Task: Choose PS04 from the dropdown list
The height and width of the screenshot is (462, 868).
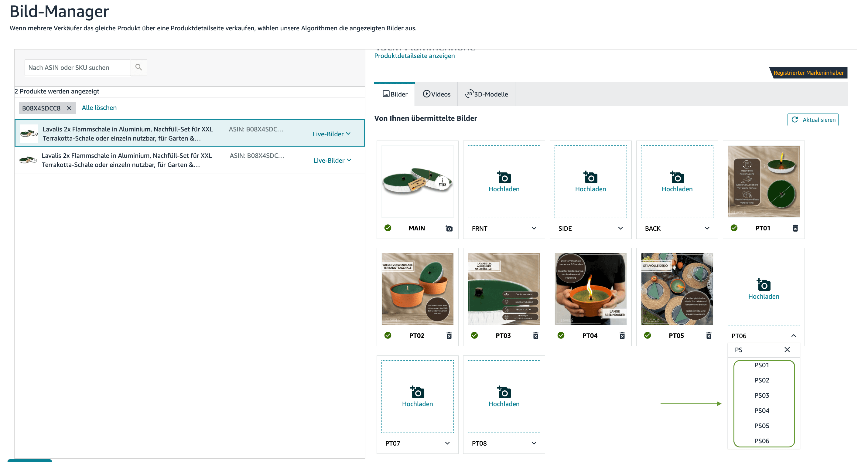Action: coord(762,410)
